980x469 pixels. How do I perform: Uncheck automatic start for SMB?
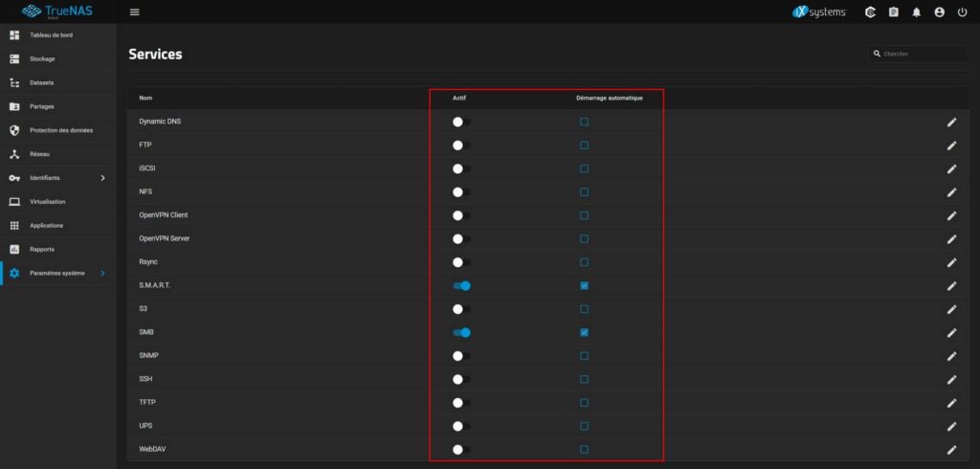(x=584, y=333)
